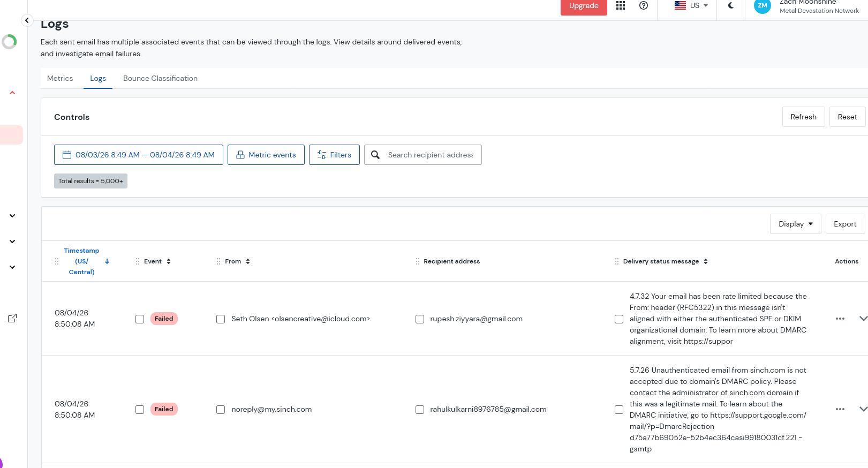Tick the checkbox beside the 5.7.26 message

619,410
